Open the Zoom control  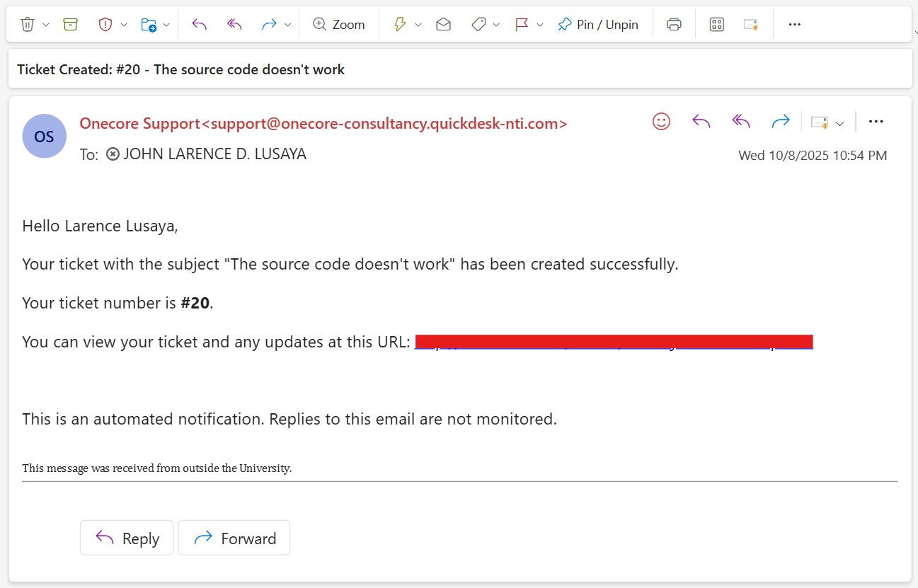pyautogui.click(x=338, y=23)
